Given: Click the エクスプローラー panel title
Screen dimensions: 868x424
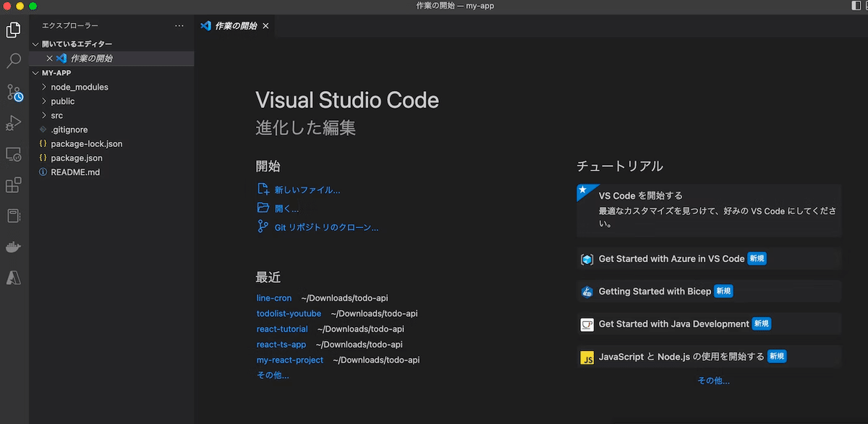Looking at the screenshot, I should (x=70, y=25).
